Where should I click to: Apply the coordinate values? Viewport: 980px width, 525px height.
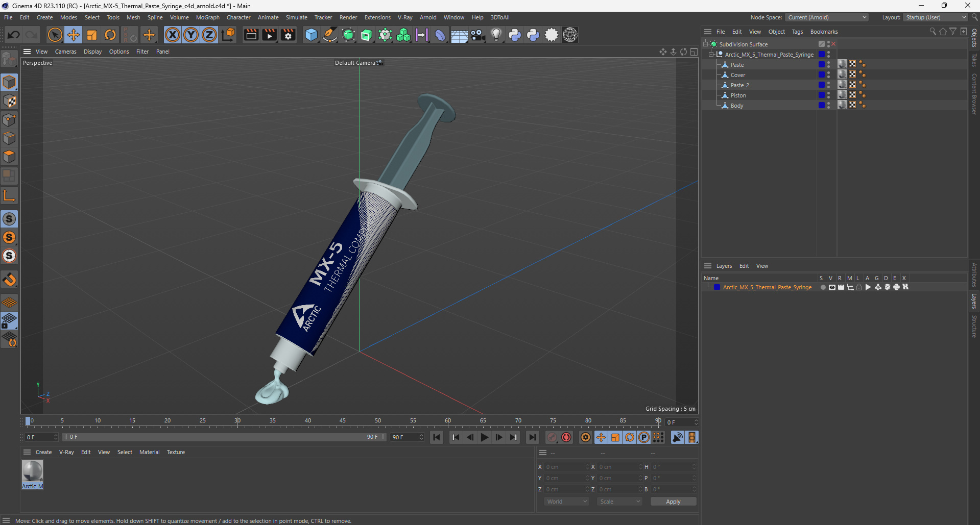[x=673, y=502]
